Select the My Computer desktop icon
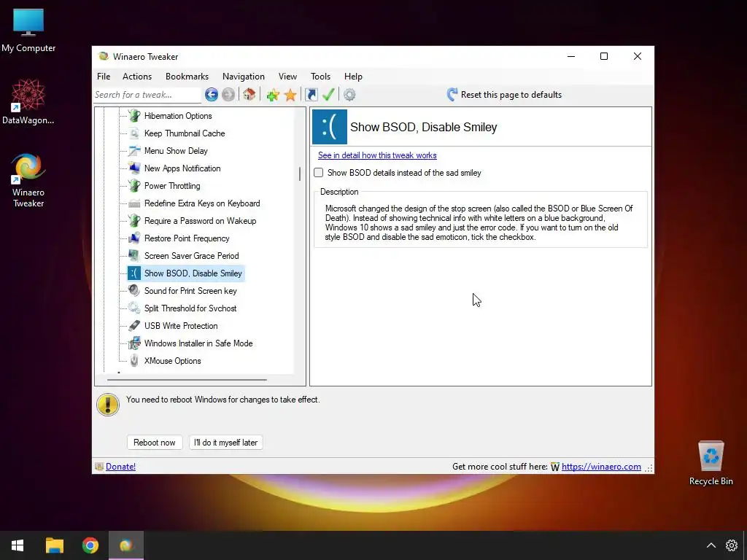Viewport: 747px width, 560px height. pyautogui.click(x=28, y=30)
